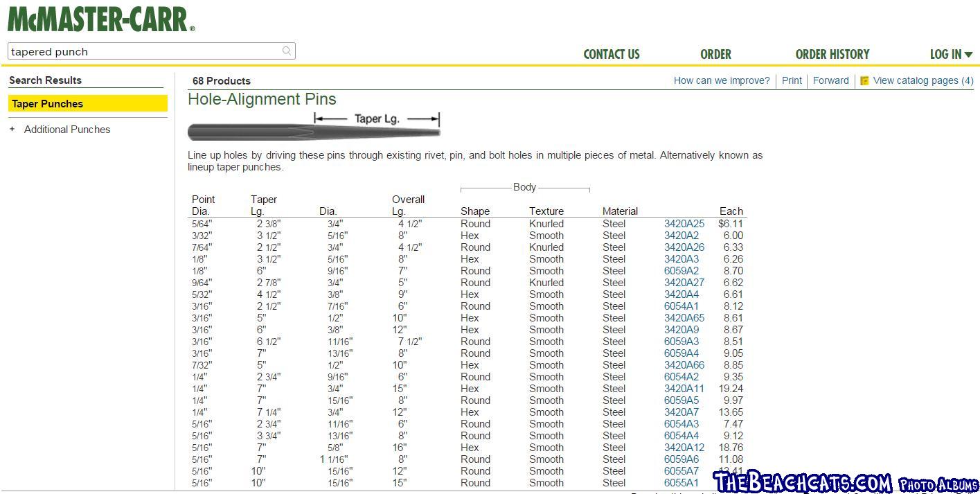
Task: Click the 'Hole-Alignment Pins' heading
Action: coord(262,99)
